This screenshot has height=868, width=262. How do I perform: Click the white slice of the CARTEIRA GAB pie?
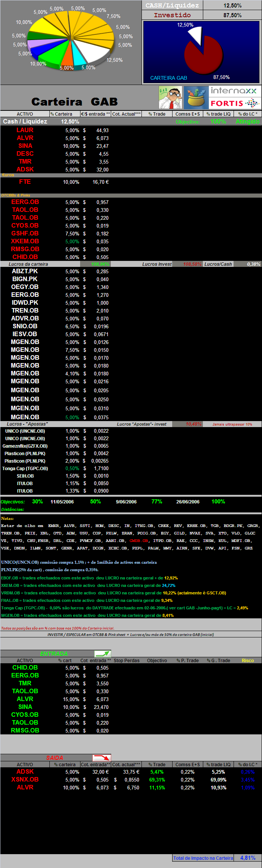point(195,36)
